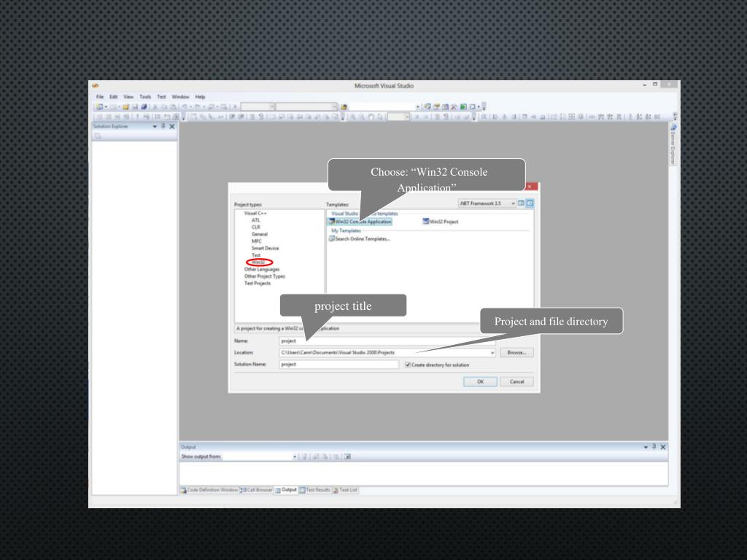Image resolution: width=747 pixels, height=560 pixels.
Task: Switch templates to large icons view
Action: click(521, 203)
